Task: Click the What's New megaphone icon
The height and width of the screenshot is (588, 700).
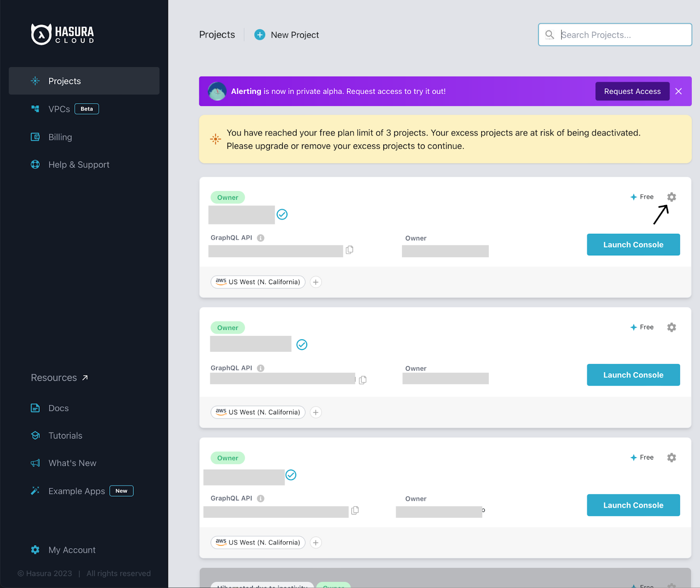Action: [x=35, y=463]
